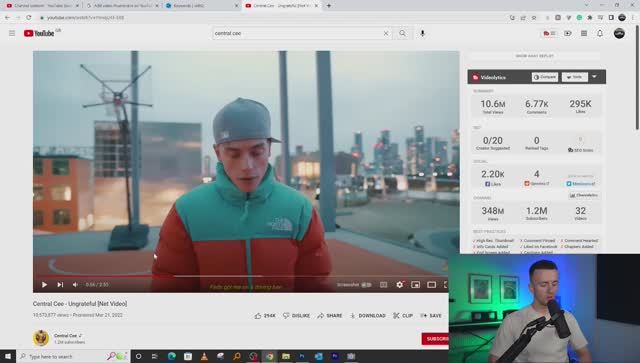The image size is (640, 363).
Task: Download the video
Action: 368,316
